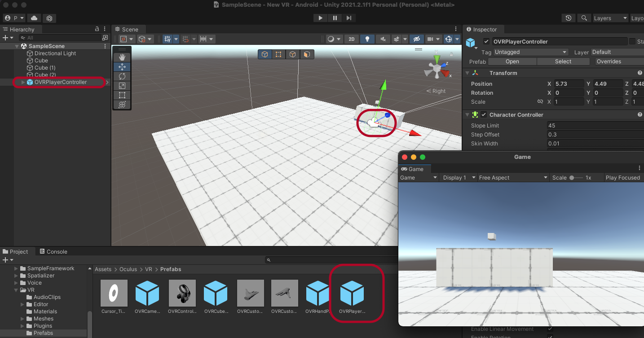Open the Tag Untagged dropdown
This screenshot has width=644, height=338.
pos(531,52)
